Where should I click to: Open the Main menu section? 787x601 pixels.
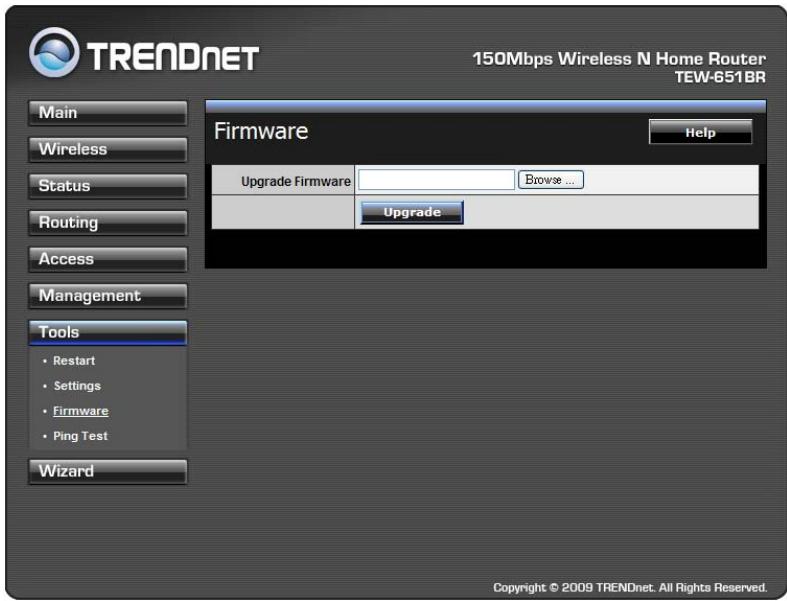click(x=108, y=113)
